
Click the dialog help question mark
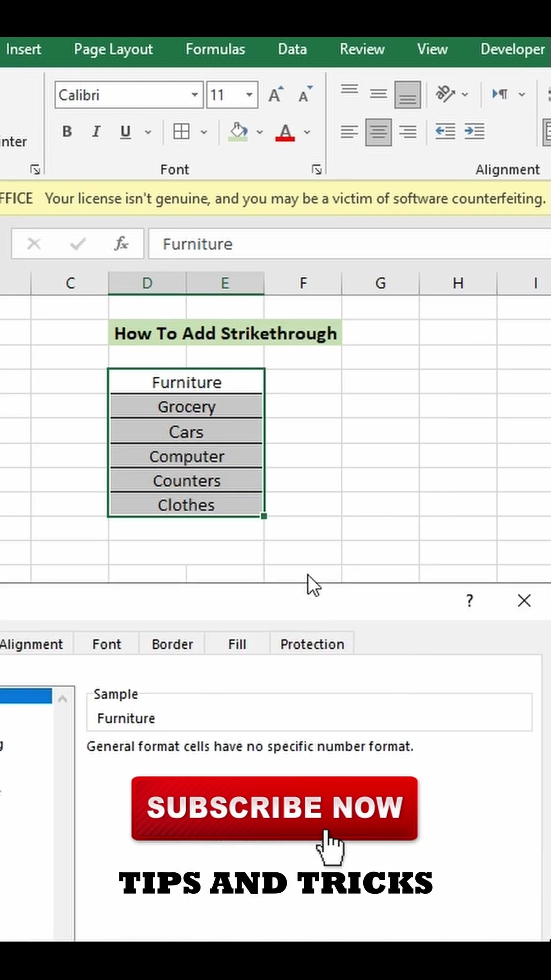coord(470,601)
